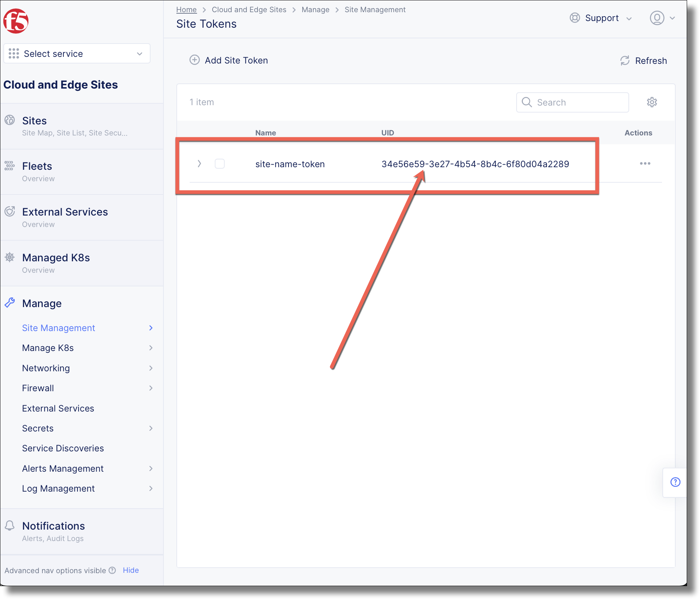Viewport: 700px width, 599px height.
Task: Click the Add Site Token plus icon
Action: [194, 60]
